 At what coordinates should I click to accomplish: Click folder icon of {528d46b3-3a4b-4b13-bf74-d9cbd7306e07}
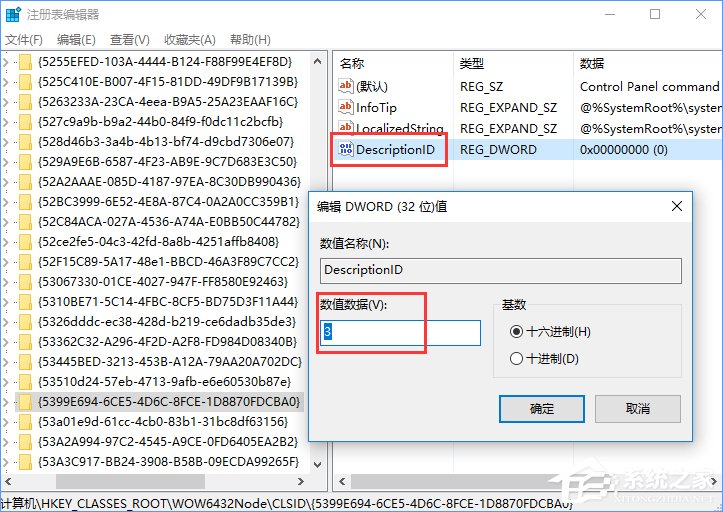pos(25,142)
